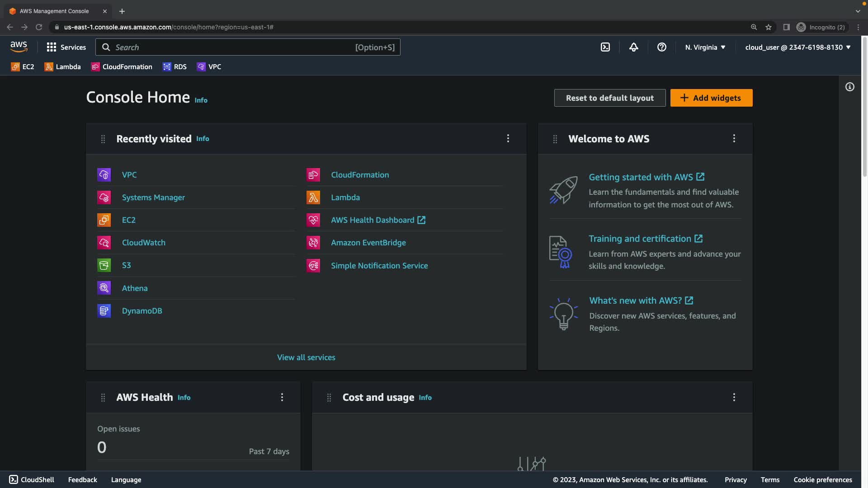The image size is (868, 488).
Task: Click the DynamoDB service icon
Action: 104,311
